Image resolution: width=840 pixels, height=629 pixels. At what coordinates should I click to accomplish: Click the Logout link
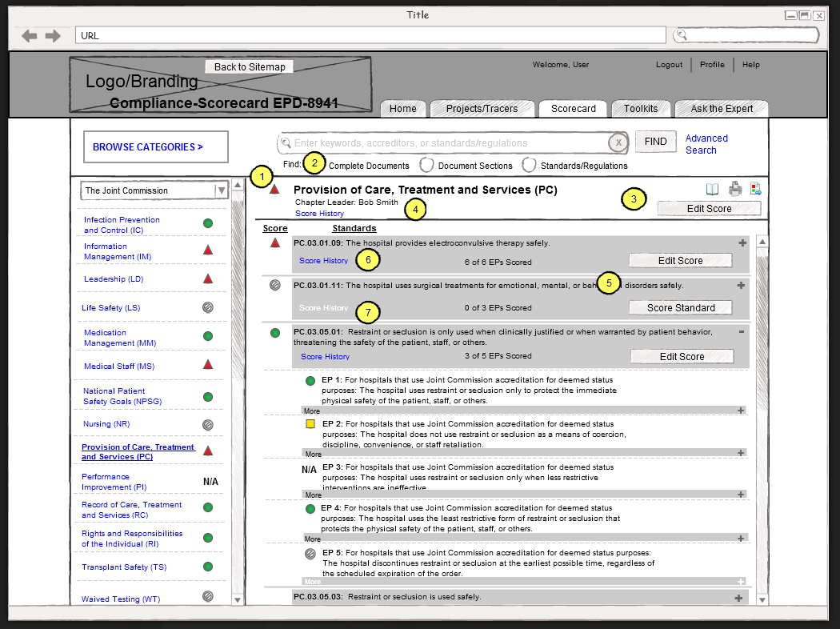669,64
